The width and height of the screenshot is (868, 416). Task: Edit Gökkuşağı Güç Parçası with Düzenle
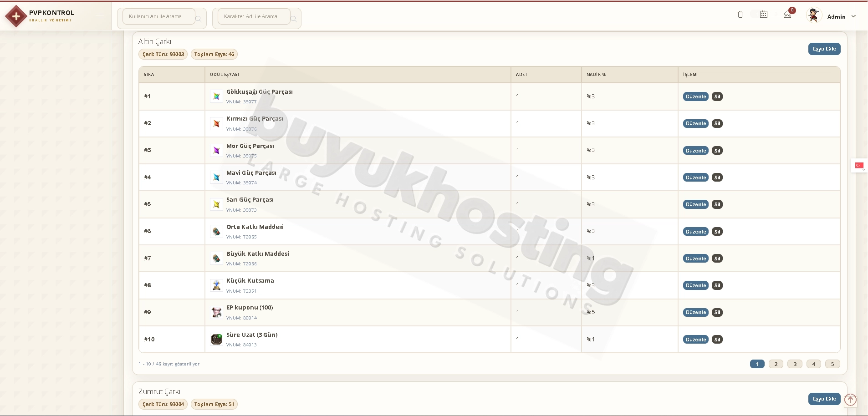tap(696, 96)
